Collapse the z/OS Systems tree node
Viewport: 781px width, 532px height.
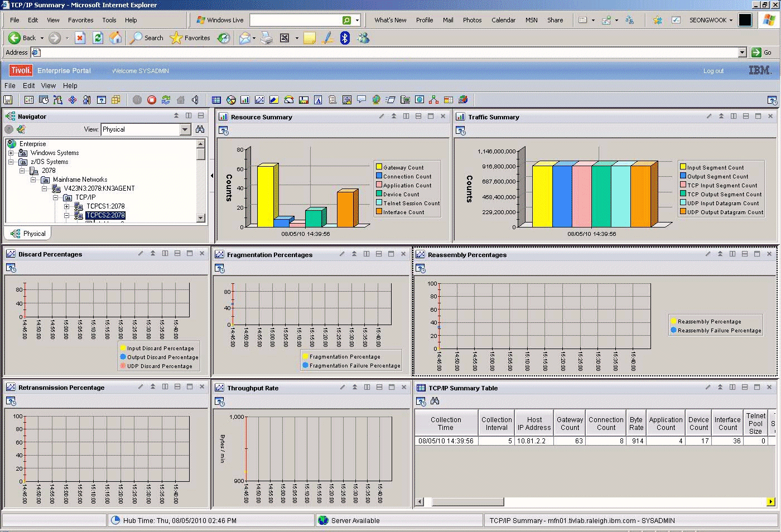click(x=11, y=162)
